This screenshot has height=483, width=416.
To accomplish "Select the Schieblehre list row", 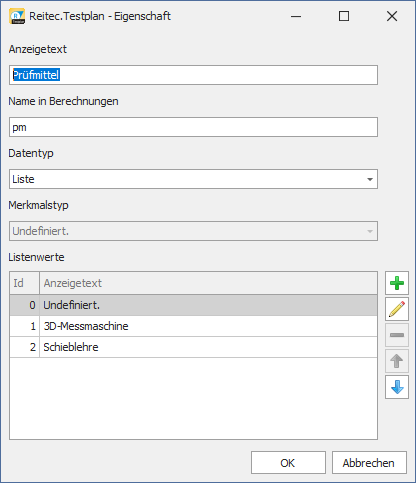I will [193, 347].
